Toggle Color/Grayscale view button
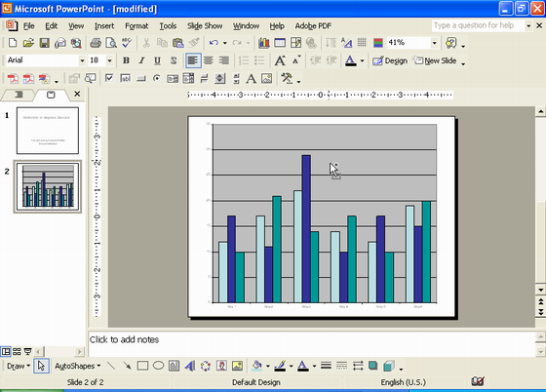 click(378, 43)
